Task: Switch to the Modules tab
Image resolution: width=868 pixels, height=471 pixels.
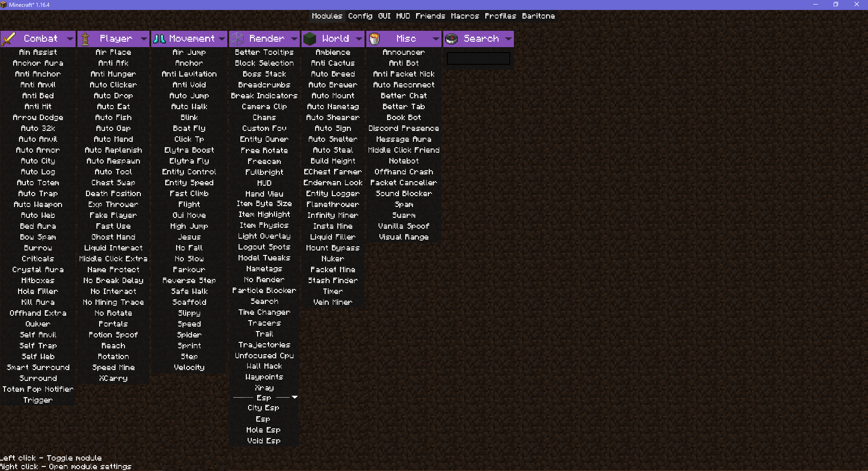Action: coord(327,16)
